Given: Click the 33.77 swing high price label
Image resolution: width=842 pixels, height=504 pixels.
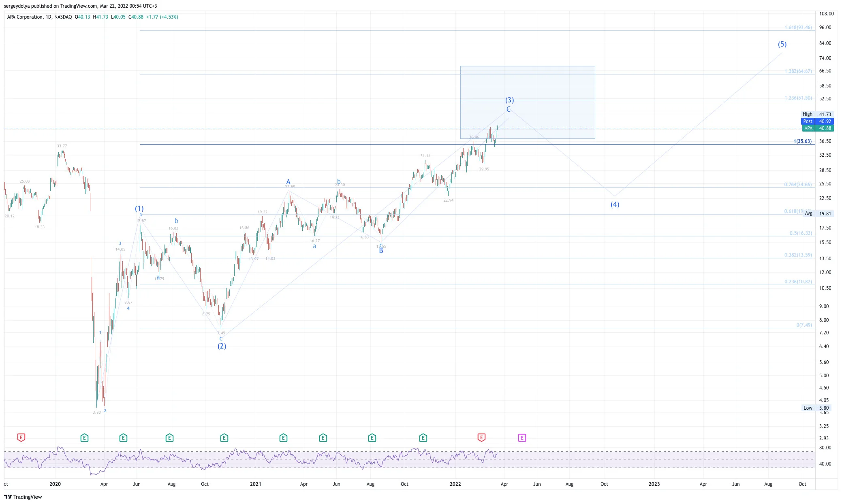Looking at the screenshot, I should coord(62,146).
